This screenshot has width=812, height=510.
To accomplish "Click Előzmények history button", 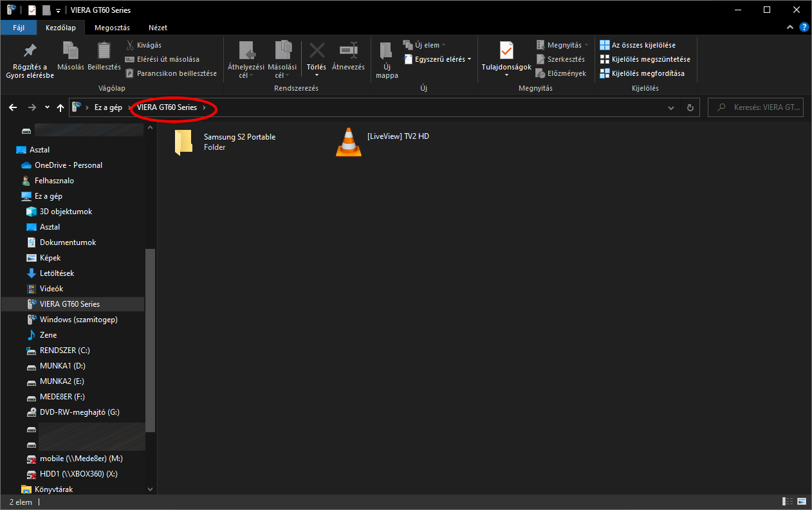I will tap(560, 73).
